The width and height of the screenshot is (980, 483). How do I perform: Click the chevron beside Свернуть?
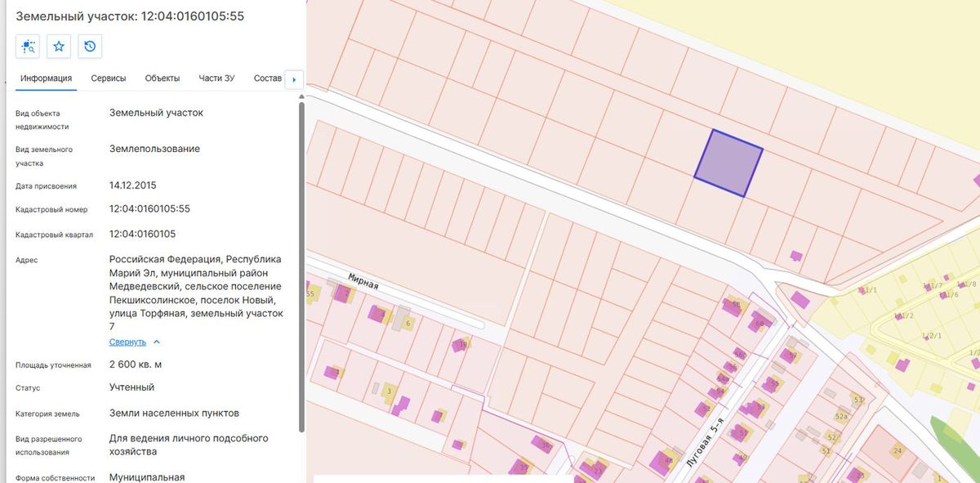(157, 342)
